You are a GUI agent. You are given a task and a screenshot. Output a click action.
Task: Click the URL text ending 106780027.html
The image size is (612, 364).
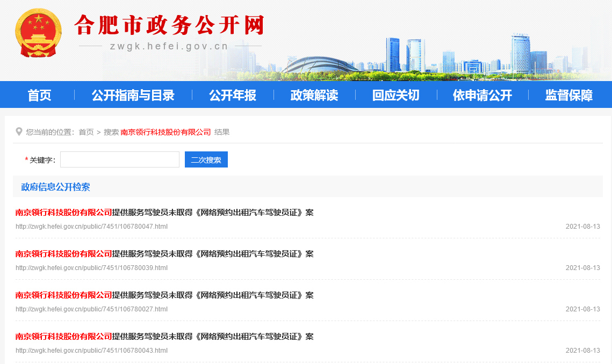[x=92, y=309]
